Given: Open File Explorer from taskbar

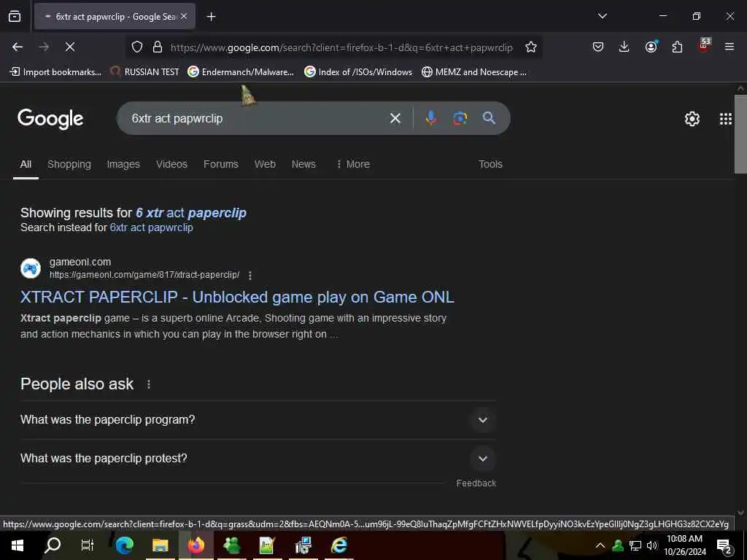Looking at the screenshot, I should [x=160, y=545].
